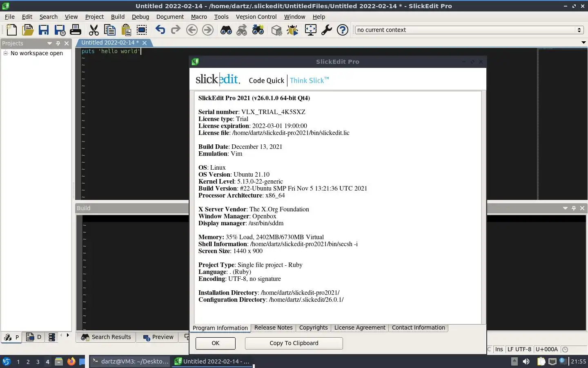588x368 pixels.
Task: Click OK in the SlickEdit Pro dialog
Action: [x=216, y=343]
